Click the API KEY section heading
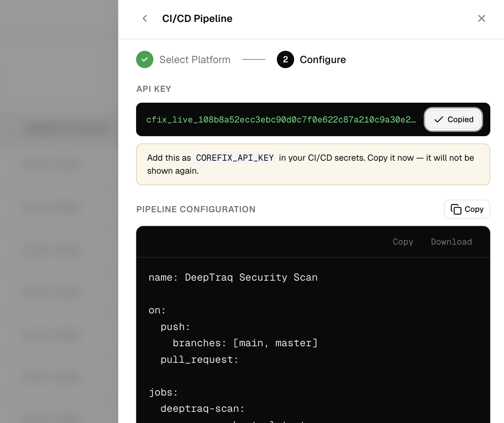This screenshot has width=504, height=423. [x=154, y=89]
